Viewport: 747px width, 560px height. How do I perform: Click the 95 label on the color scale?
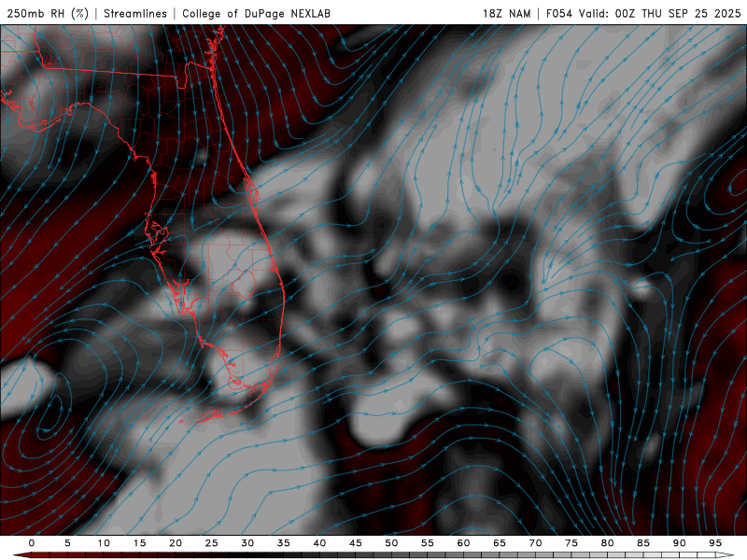tap(715, 543)
